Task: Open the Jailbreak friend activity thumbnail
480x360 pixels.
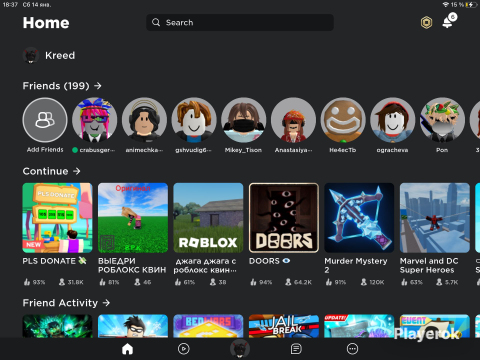Action: click(284, 326)
